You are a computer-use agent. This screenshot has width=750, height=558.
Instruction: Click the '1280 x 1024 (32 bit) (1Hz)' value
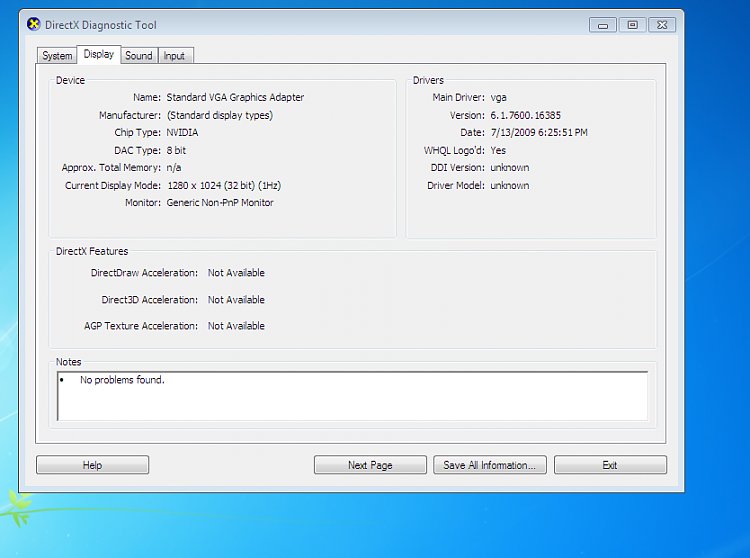tap(224, 186)
